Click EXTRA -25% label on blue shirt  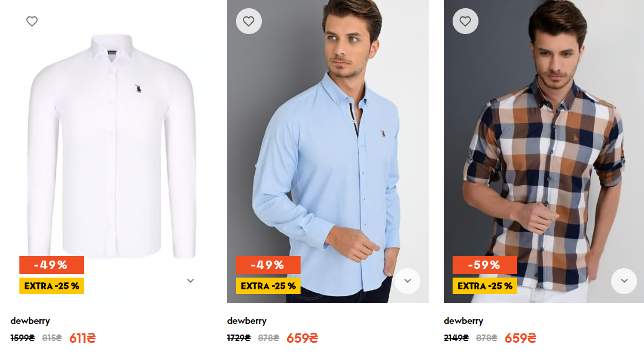pos(268,286)
